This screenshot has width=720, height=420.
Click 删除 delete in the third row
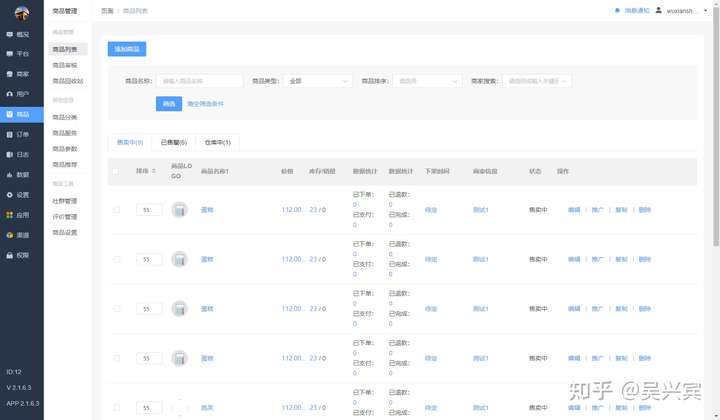645,309
